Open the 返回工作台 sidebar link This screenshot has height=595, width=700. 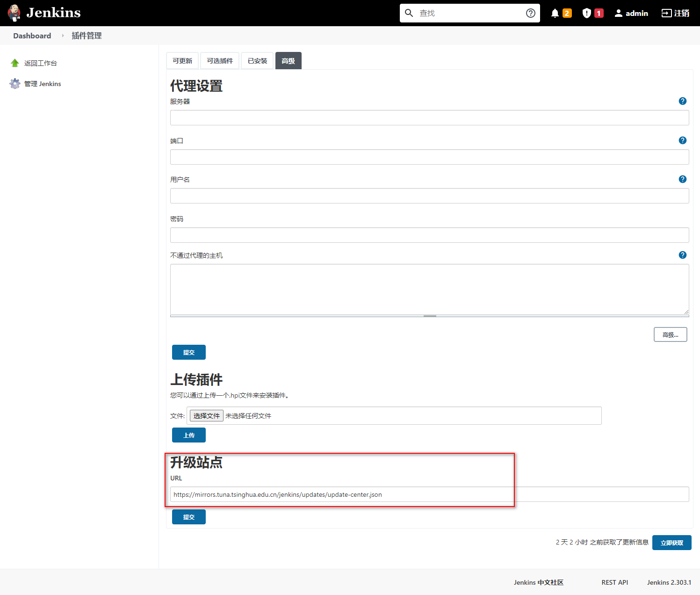pyautogui.click(x=41, y=63)
